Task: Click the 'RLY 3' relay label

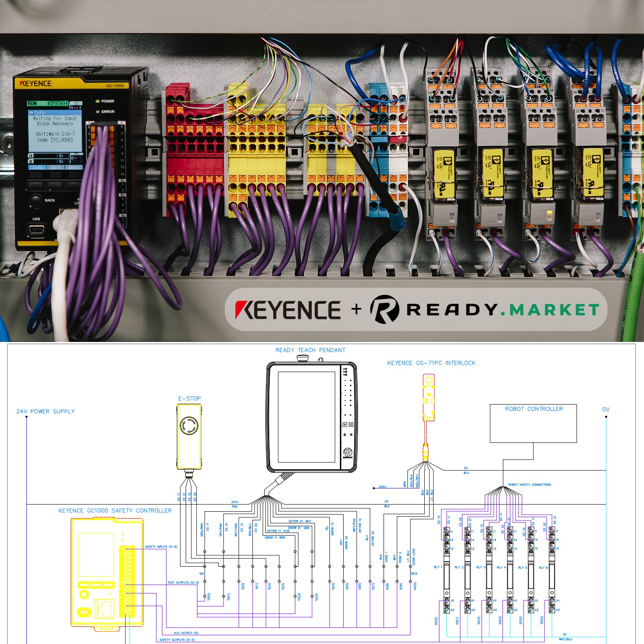Action: (481, 567)
